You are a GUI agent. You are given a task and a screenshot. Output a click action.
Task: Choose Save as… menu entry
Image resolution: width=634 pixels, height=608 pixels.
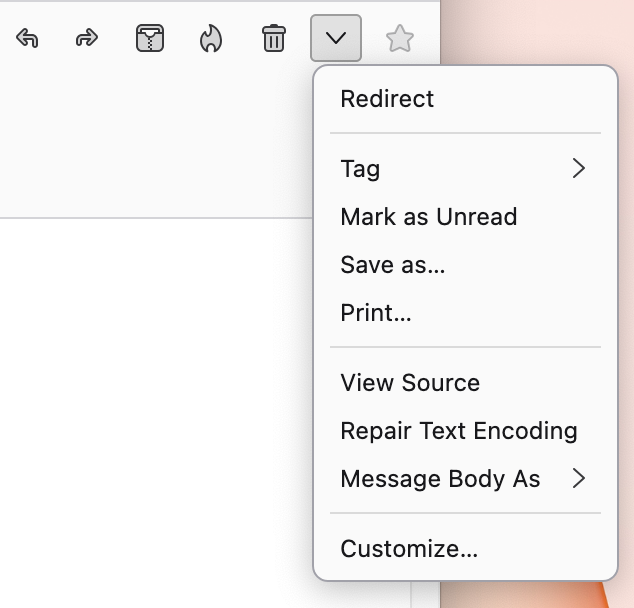coord(465,265)
